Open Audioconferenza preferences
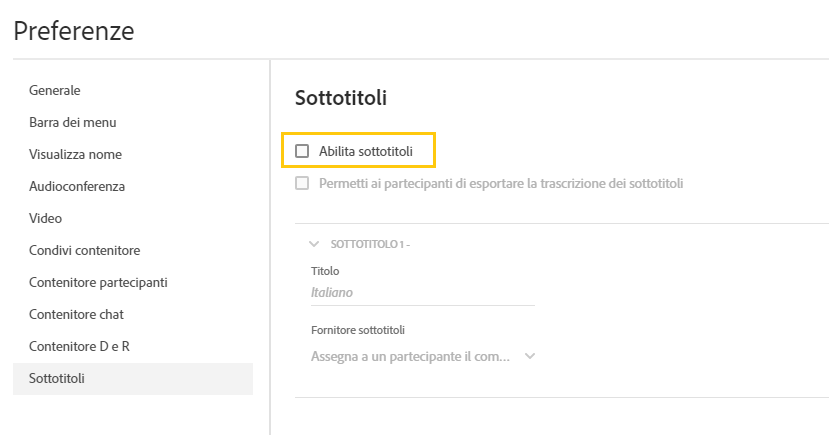Screen dimensions: 829x435 [77, 186]
